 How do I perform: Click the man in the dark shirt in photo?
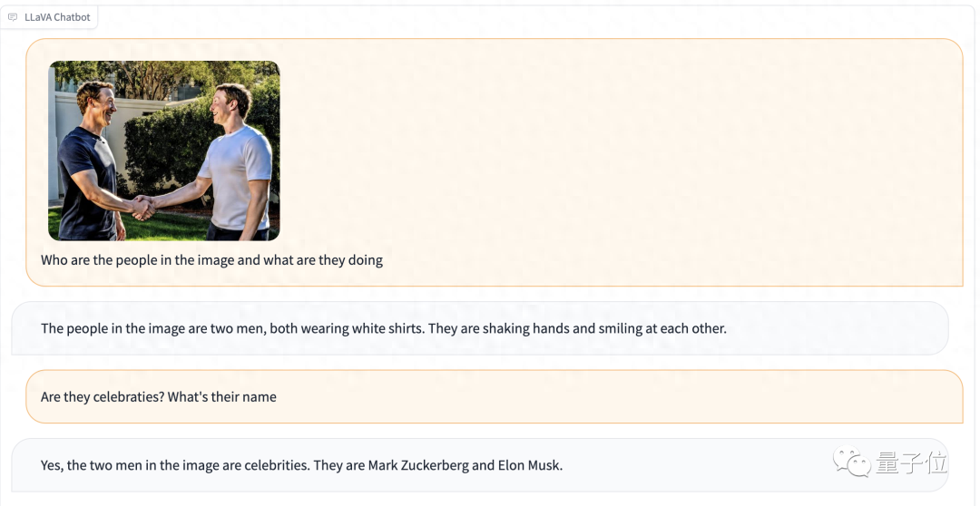91,163
